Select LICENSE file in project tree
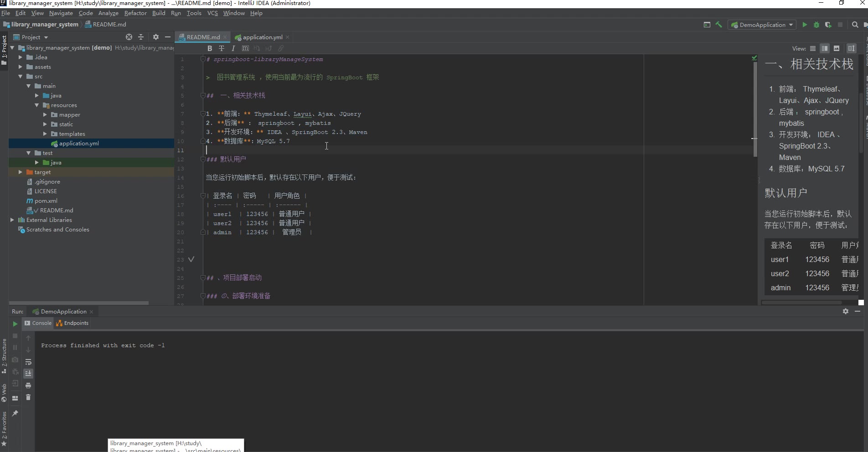868x452 pixels. click(x=46, y=191)
